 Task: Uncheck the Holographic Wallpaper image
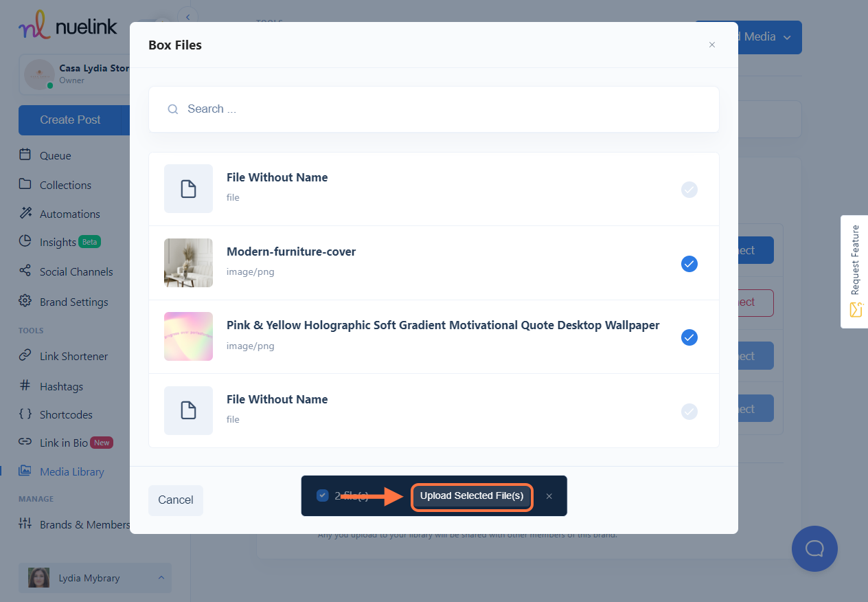(689, 337)
